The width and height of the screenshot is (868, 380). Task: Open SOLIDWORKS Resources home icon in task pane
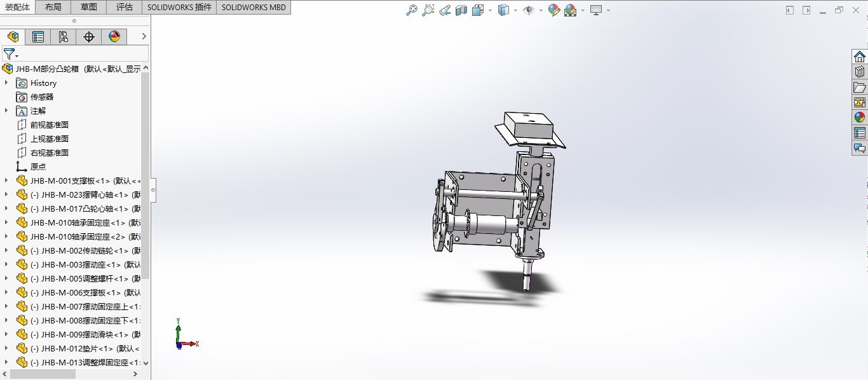coord(860,57)
